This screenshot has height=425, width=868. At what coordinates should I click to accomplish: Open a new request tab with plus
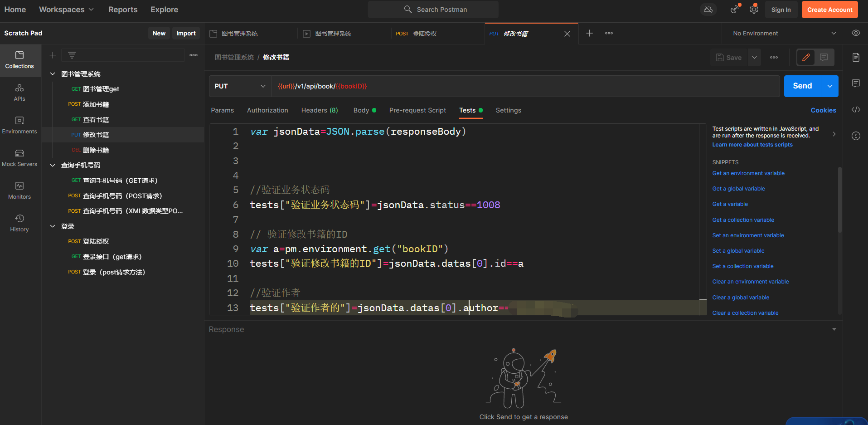point(589,33)
